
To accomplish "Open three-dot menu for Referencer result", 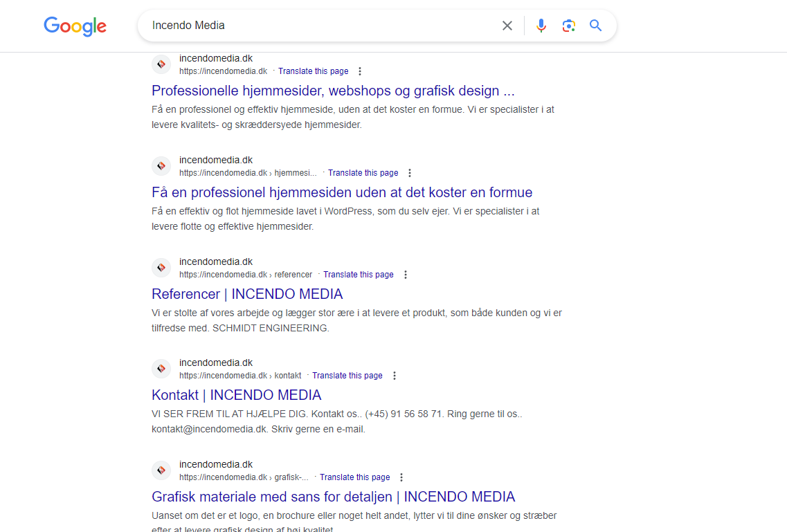I will click(406, 275).
